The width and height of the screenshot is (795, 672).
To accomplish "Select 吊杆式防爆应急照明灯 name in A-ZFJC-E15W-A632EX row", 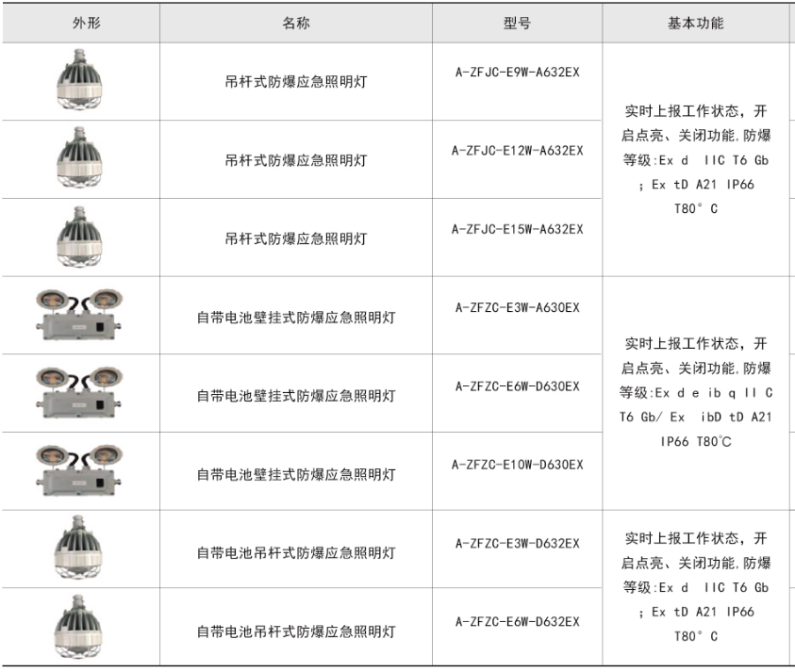I will tap(295, 239).
